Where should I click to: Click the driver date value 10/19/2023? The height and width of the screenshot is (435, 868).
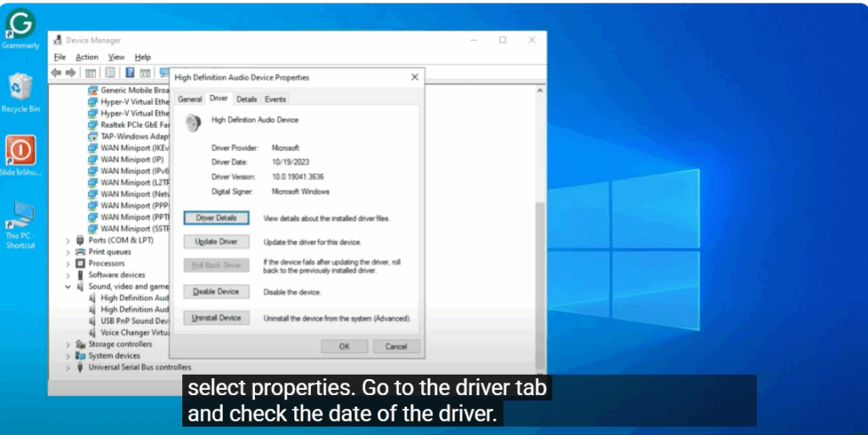click(x=291, y=162)
